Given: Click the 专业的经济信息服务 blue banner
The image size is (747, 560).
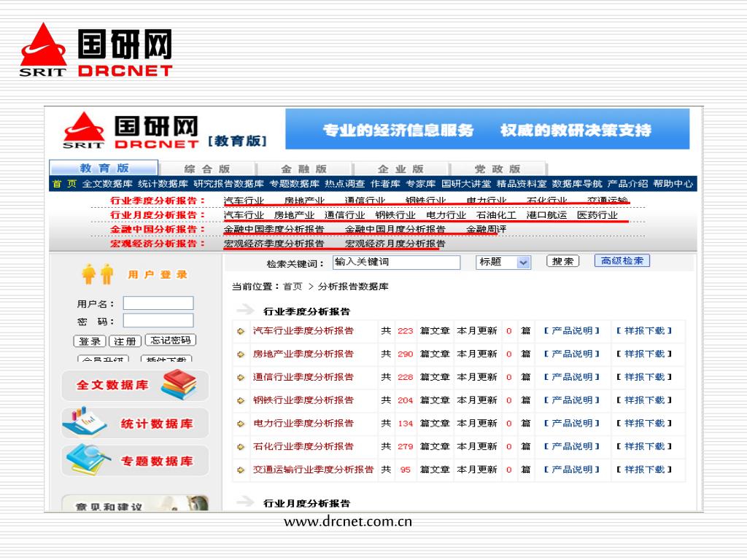Looking at the screenshot, I should point(487,130).
